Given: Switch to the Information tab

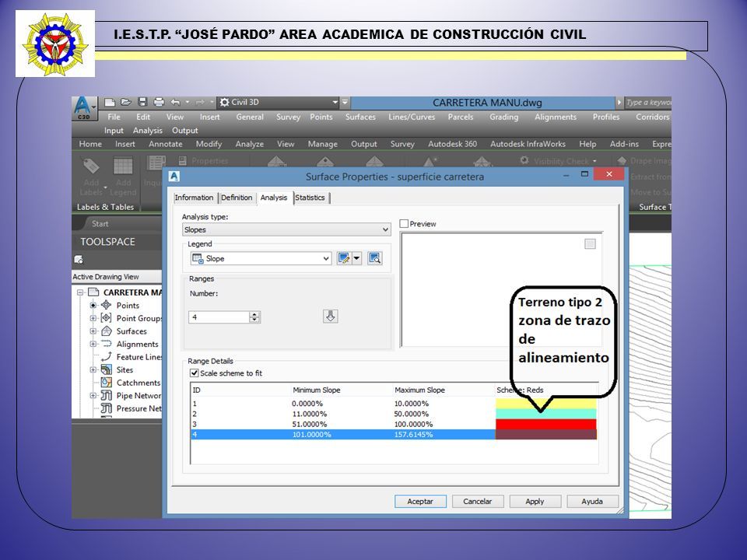Looking at the screenshot, I should pos(194,198).
